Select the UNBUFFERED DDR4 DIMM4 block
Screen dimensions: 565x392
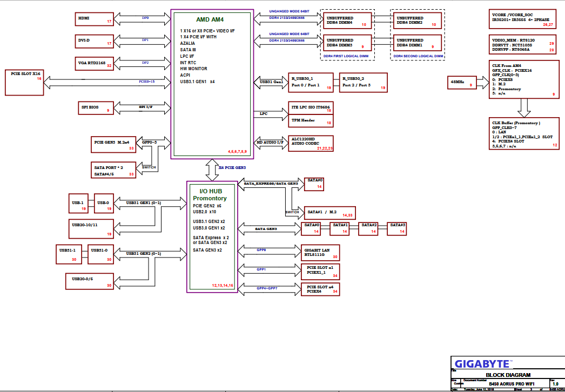347,20
